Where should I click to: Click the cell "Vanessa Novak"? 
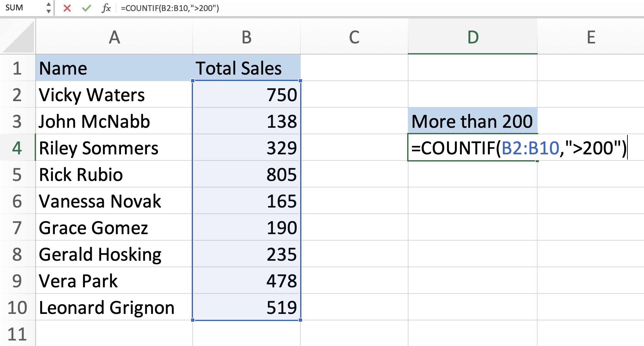[x=114, y=201]
